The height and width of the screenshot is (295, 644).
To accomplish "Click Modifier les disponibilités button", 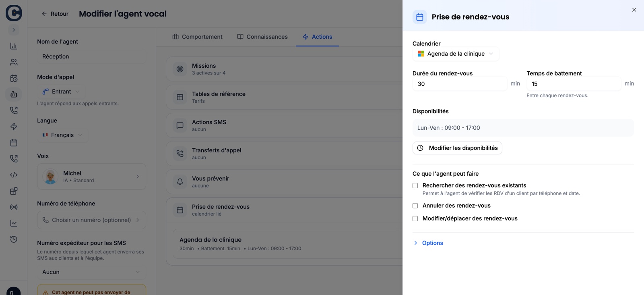I will pos(457,148).
